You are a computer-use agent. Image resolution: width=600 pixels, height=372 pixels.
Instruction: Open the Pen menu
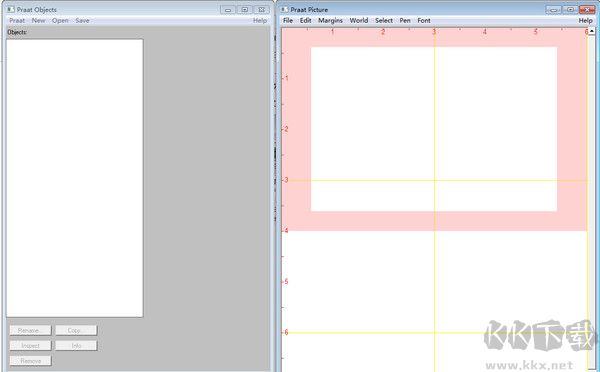tap(405, 21)
